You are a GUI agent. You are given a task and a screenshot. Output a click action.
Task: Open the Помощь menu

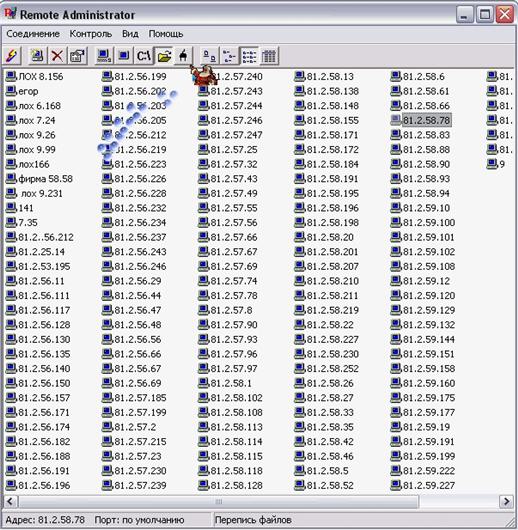[166, 34]
